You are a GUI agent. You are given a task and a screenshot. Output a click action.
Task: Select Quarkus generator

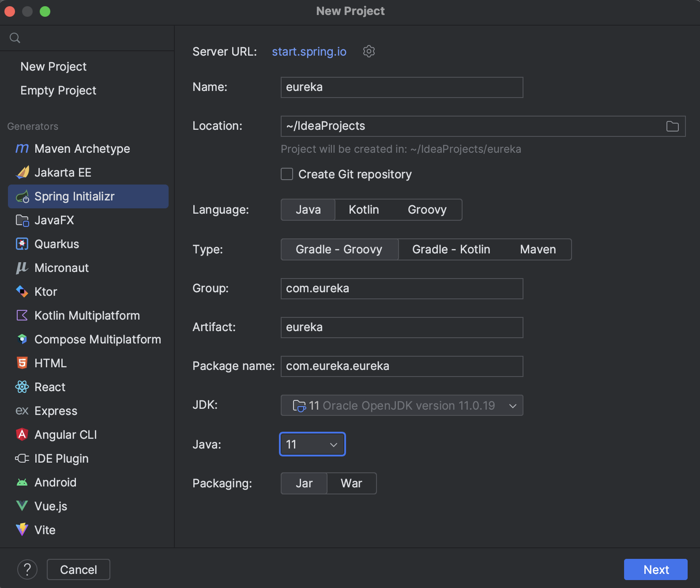pyautogui.click(x=88, y=244)
